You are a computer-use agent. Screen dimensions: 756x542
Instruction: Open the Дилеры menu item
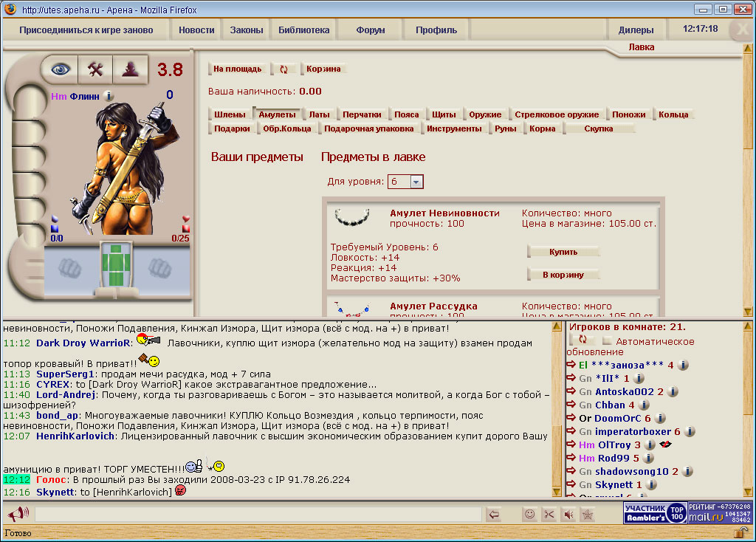pos(636,30)
